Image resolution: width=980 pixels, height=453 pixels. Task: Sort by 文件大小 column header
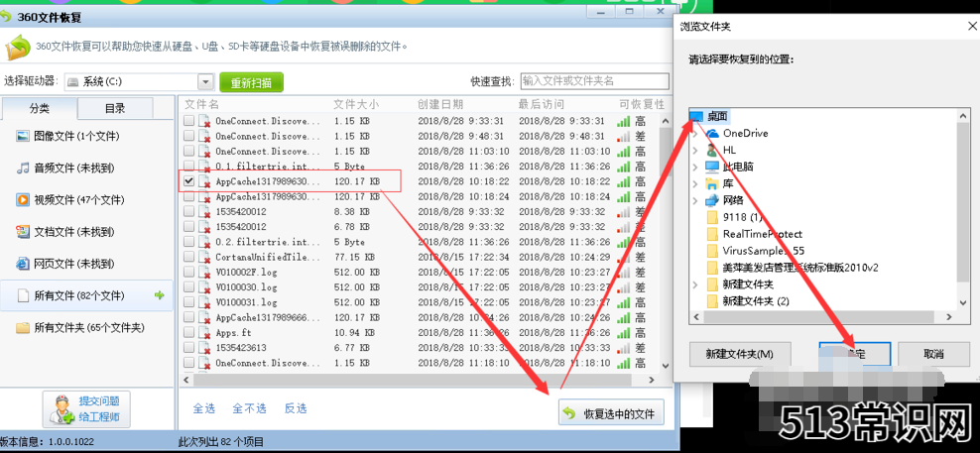(356, 104)
